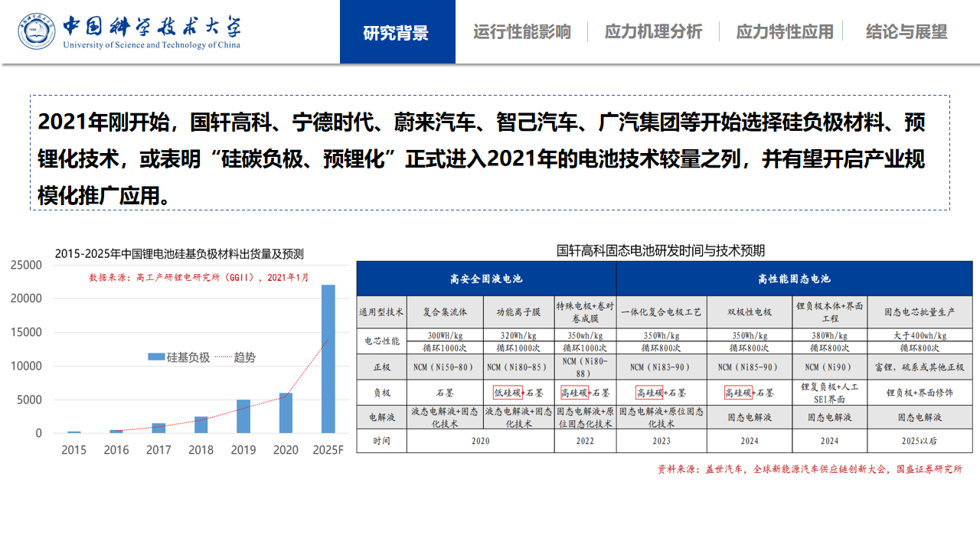Click the '大于400wh/kg' cell
Viewport: 980px width, 551px height.
pos(920,335)
